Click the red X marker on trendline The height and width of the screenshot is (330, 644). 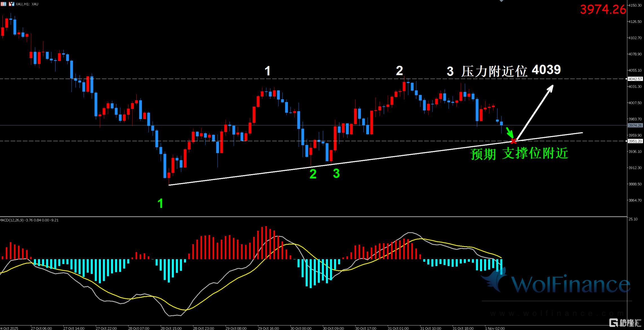(x=513, y=141)
